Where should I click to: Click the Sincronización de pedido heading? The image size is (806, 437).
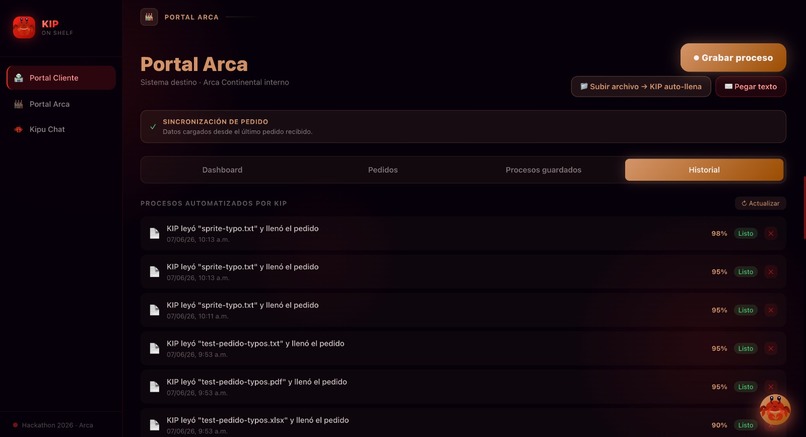215,122
